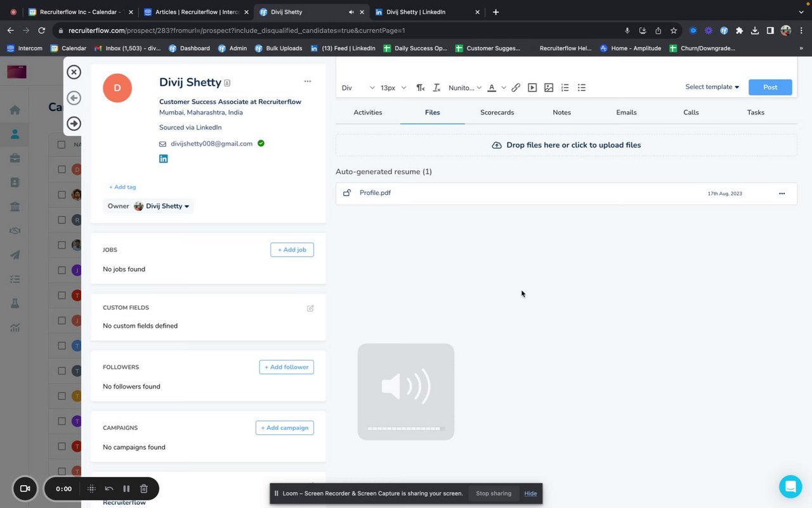The image size is (812, 508).
Task: Tick the checkbox beside the grey R avatar
Action: coord(62,220)
